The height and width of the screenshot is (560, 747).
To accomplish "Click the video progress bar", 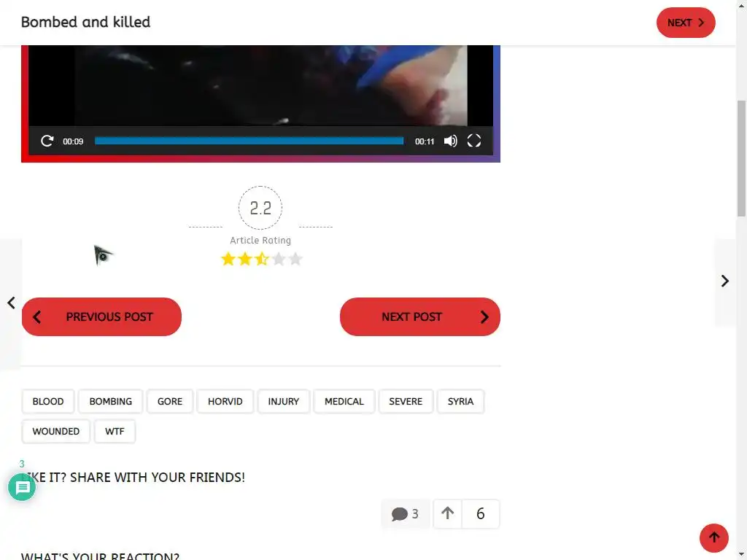I will pyautogui.click(x=249, y=141).
